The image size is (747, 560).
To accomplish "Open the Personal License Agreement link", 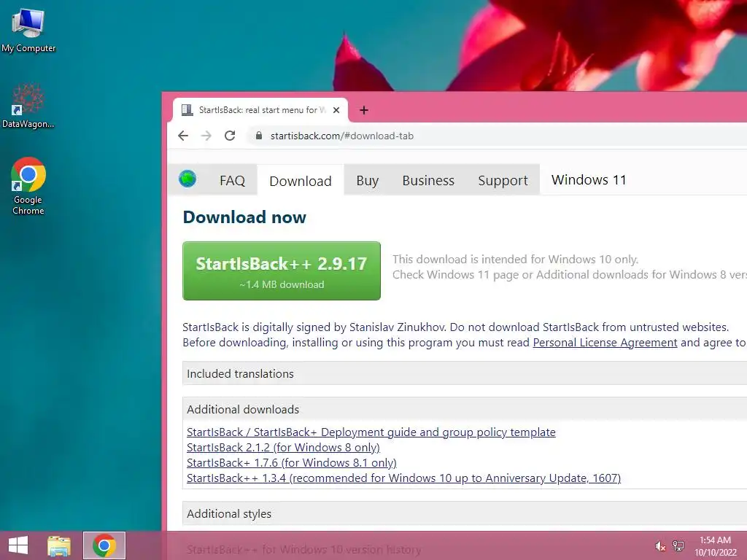I will [605, 343].
